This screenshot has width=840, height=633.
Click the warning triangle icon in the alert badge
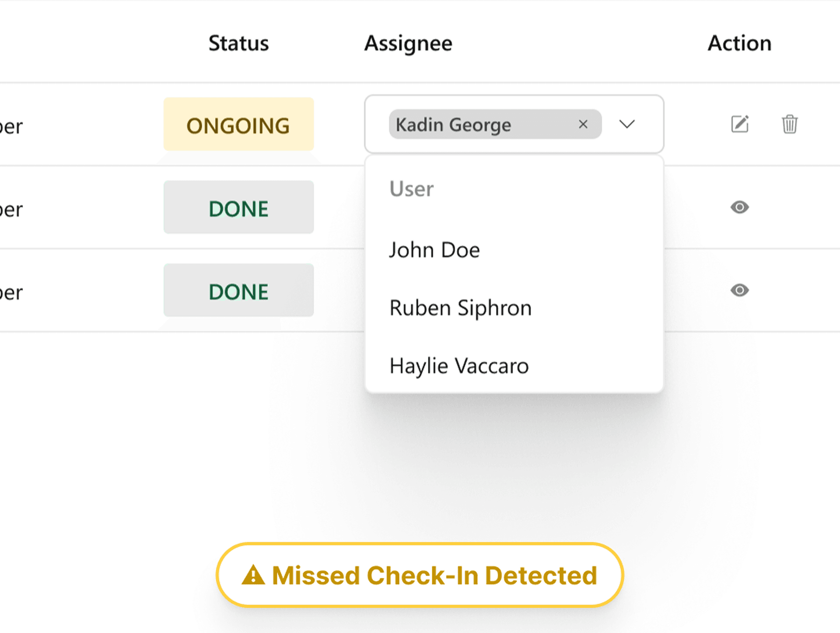(253, 575)
